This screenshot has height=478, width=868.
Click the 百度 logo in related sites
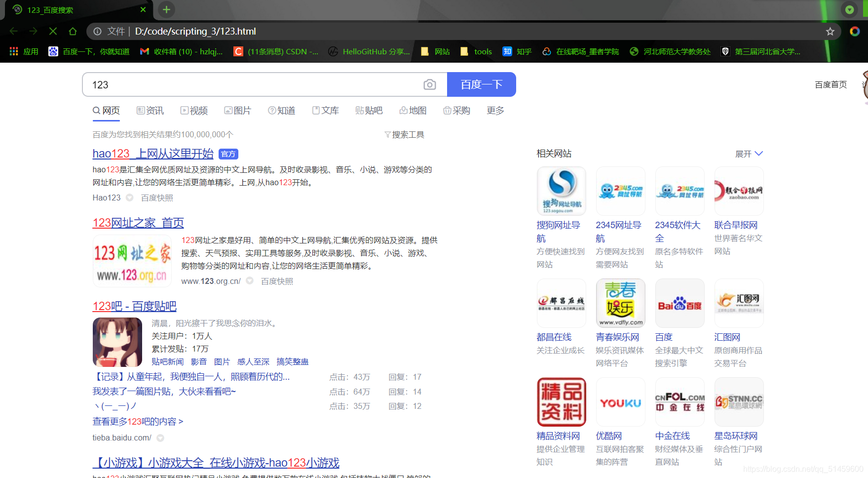tap(680, 303)
